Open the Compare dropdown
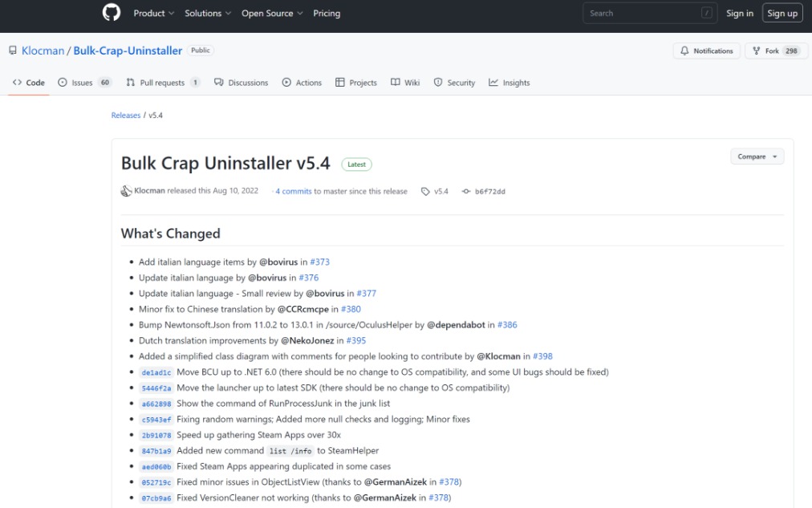812x508 pixels. 757,156
